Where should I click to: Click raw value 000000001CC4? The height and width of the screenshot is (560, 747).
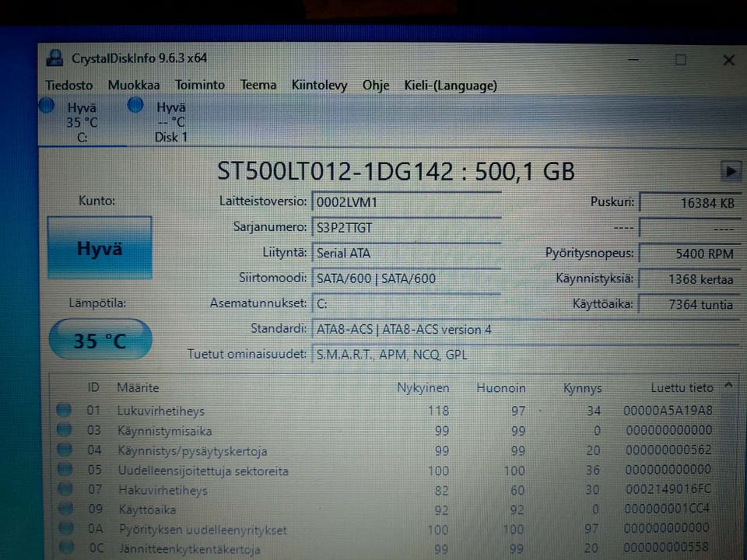point(668,509)
